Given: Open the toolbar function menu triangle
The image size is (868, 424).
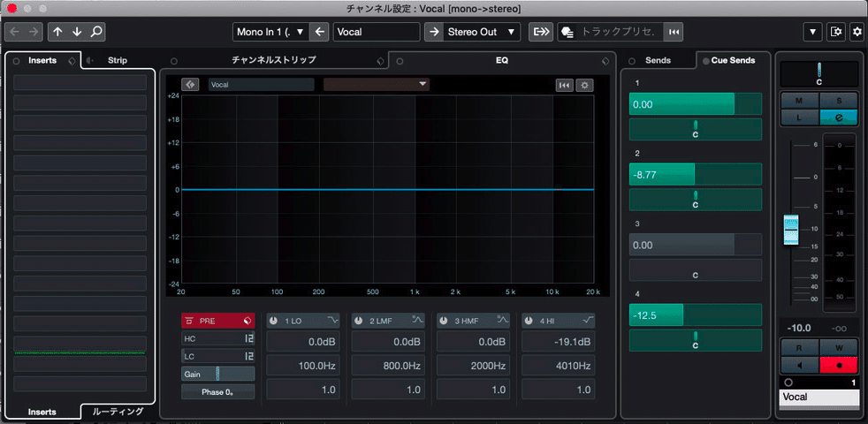Looking at the screenshot, I should (x=812, y=32).
